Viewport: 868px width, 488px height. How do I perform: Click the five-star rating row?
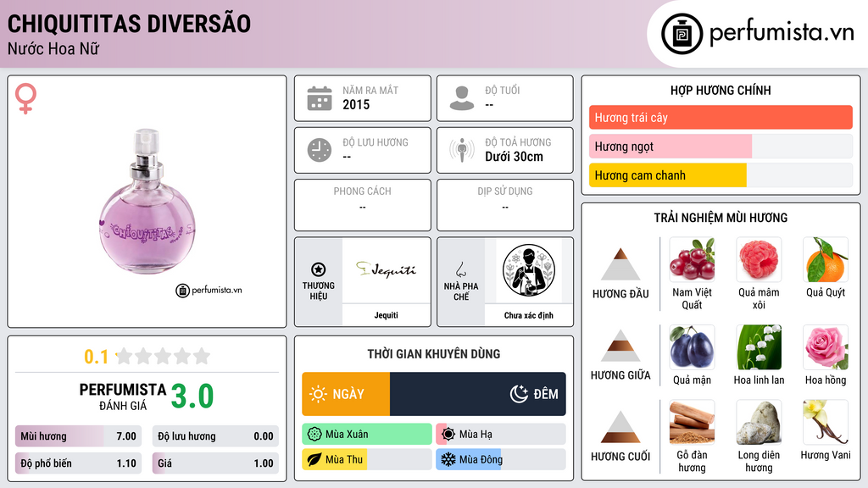(163, 356)
